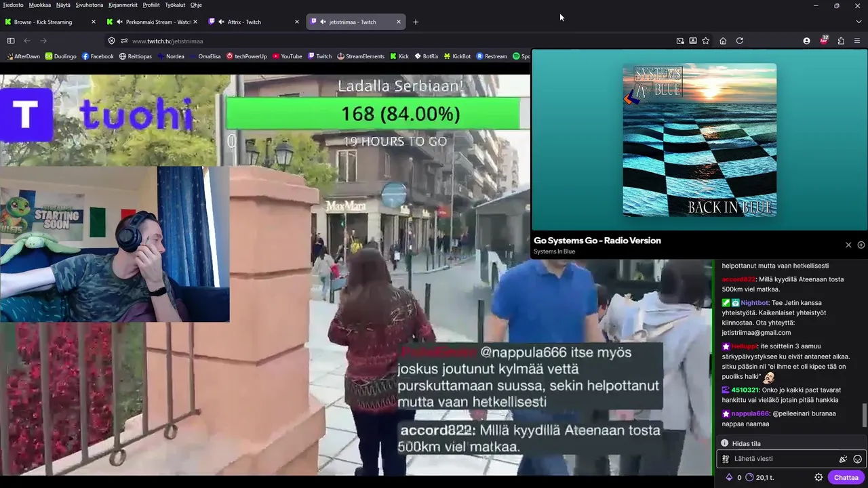Open the Ohje menu
868x488 pixels.
click(x=196, y=5)
